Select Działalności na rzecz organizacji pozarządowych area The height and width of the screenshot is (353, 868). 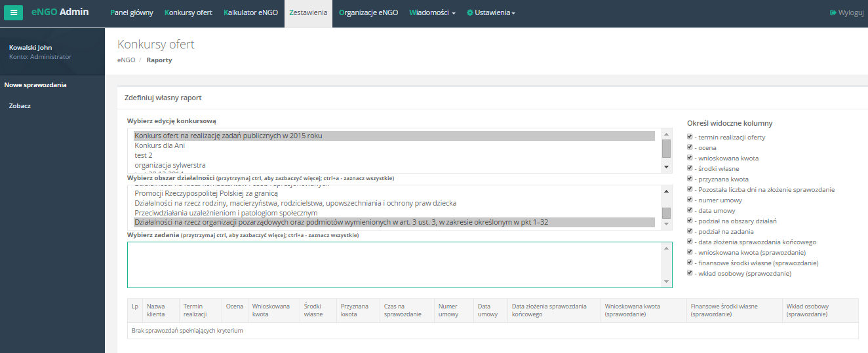pyautogui.click(x=394, y=223)
